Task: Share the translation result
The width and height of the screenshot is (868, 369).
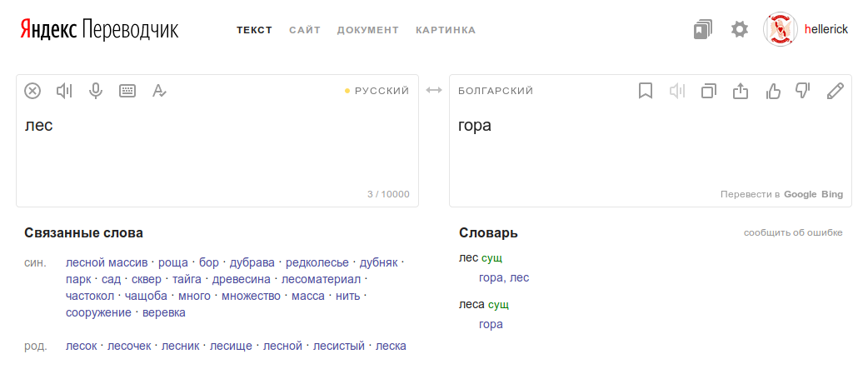Action: pos(740,91)
